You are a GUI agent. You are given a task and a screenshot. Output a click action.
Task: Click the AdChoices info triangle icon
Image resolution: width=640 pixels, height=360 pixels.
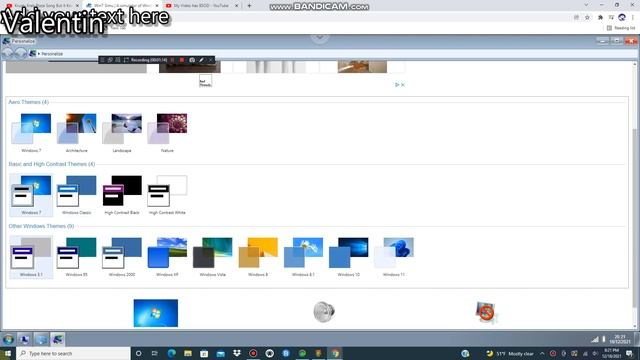397,85
